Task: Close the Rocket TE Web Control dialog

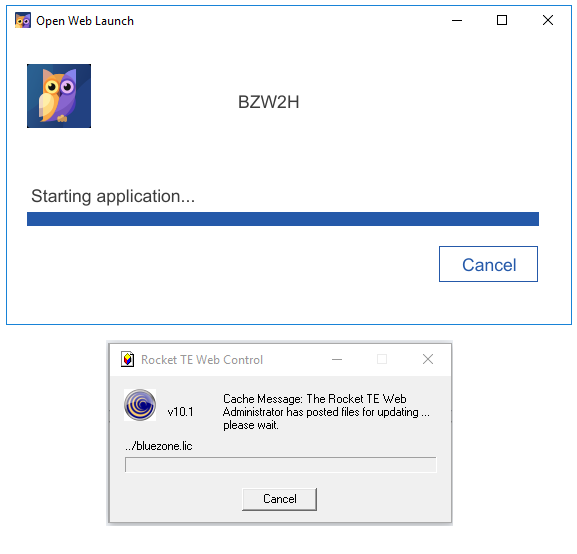Action: point(428,359)
